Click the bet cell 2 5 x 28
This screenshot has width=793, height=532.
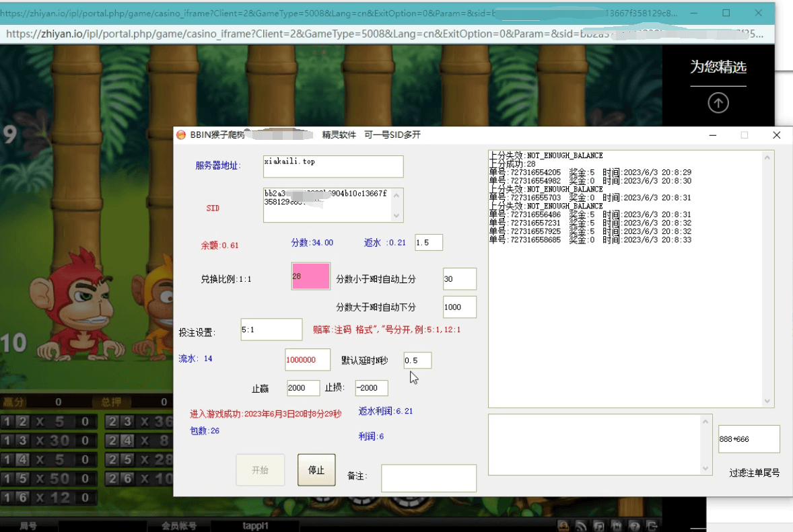pos(139,460)
